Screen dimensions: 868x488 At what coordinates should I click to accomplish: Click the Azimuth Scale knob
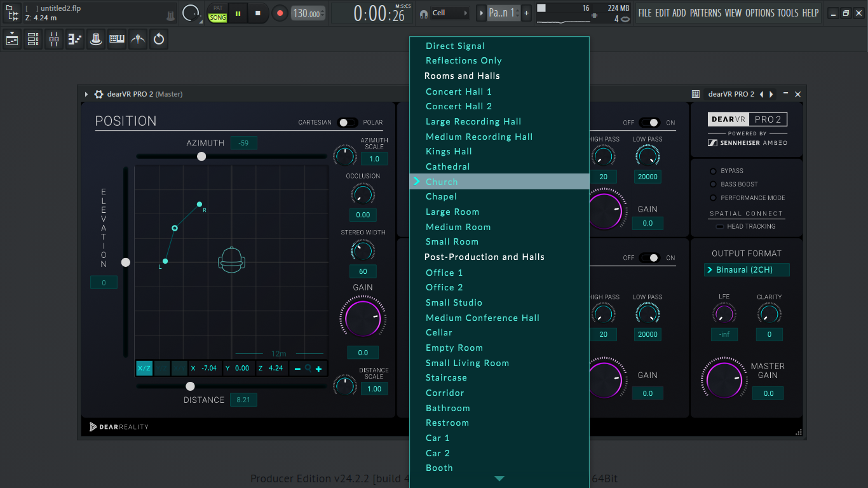(x=345, y=156)
